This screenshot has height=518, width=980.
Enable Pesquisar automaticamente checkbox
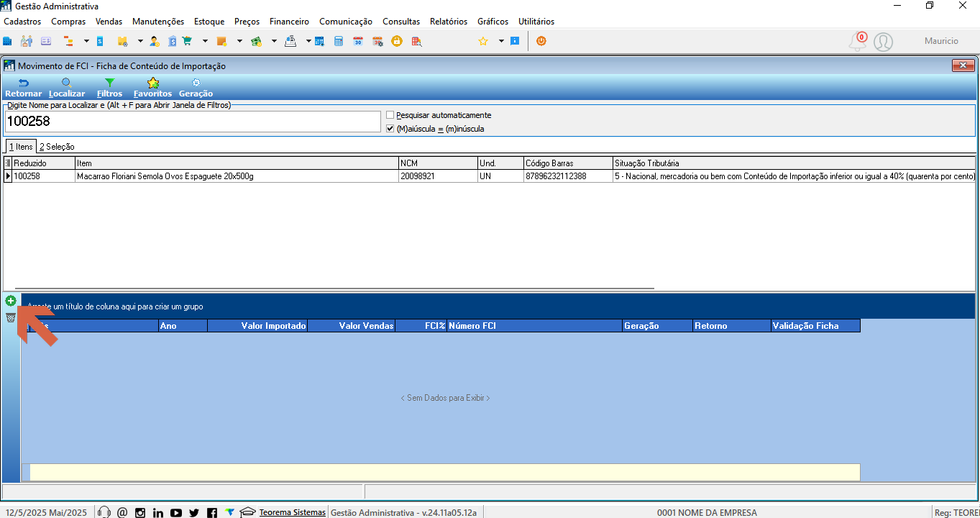coord(390,115)
